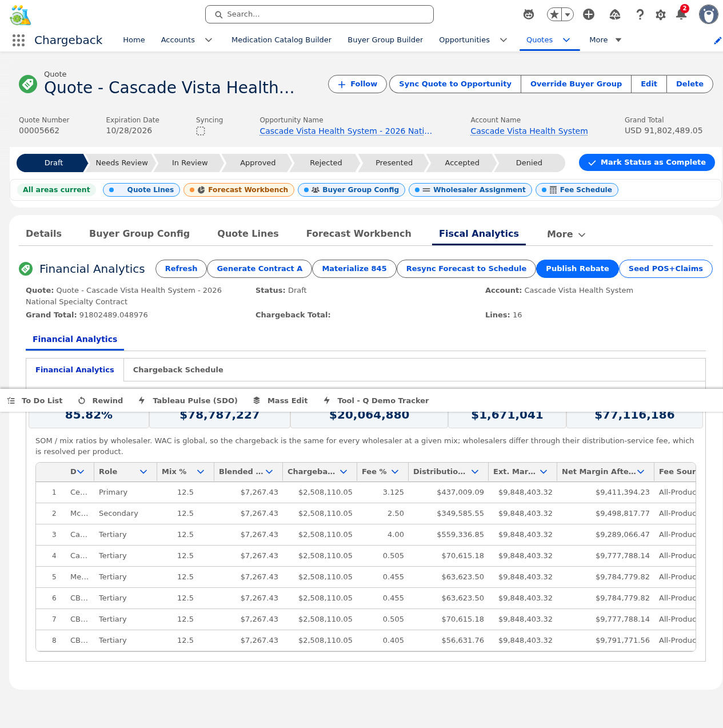
Task: Open the user profile avatar
Action: tap(709, 14)
